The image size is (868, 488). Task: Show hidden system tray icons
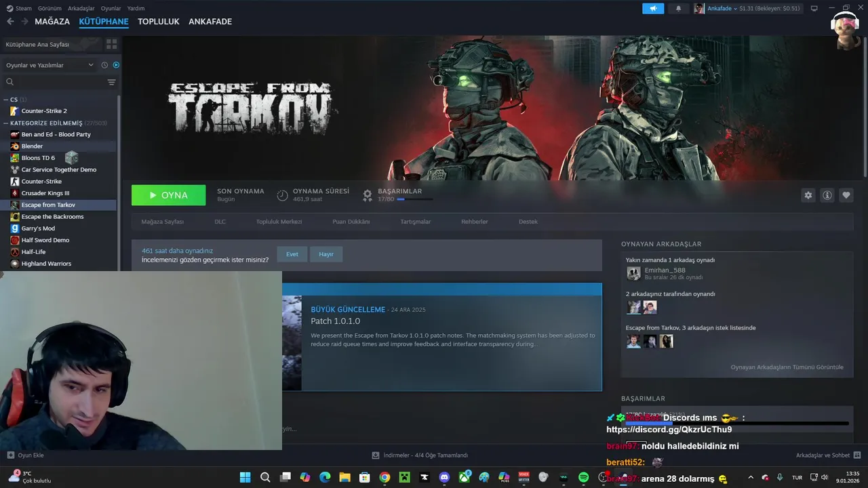750,477
